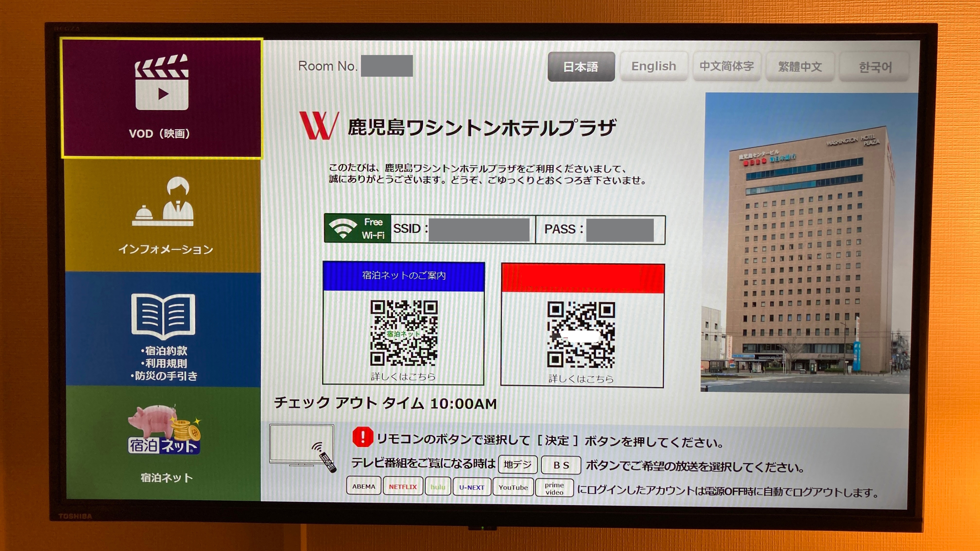Click the YouTube service badge
This screenshot has height=551, width=980.
[513, 487]
